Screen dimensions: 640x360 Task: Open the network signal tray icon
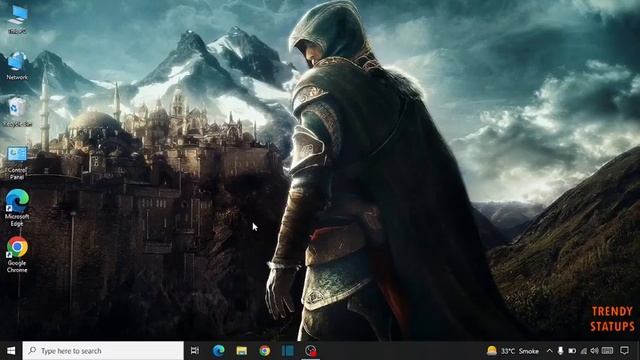[584, 351]
